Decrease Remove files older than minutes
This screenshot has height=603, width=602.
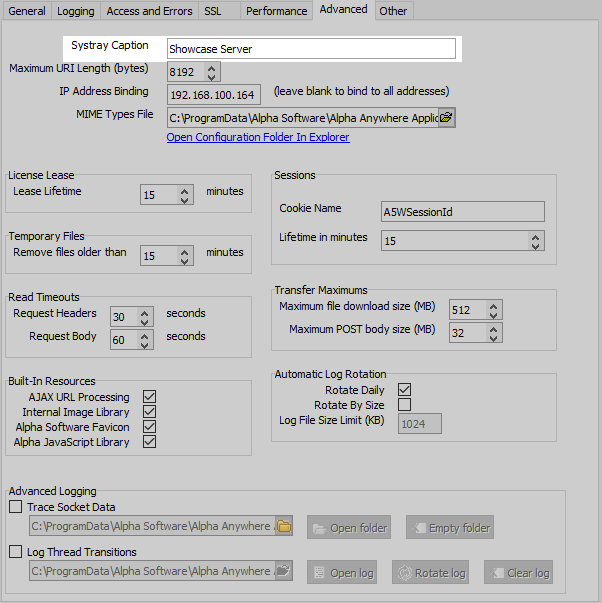(x=185, y=261)
